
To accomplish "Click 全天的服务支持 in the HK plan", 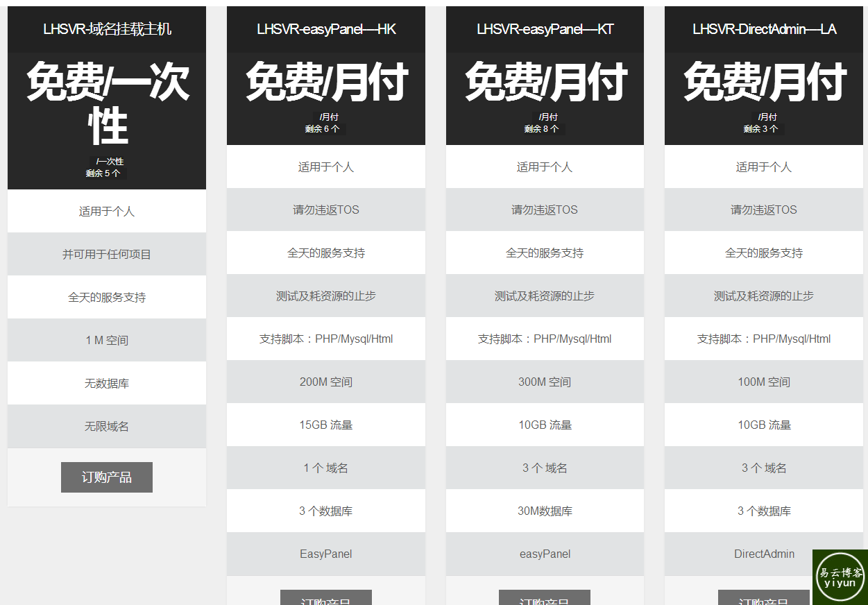I will pyautogui.click(x=326, y=253).
